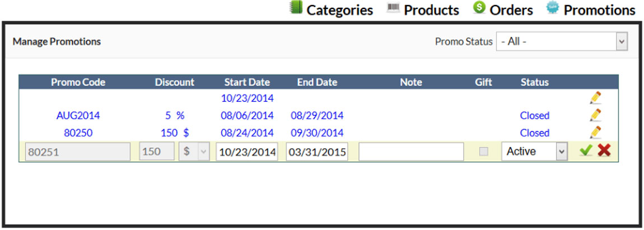
Task: Open the Promo Status filter dropdown
Action: 561,41
